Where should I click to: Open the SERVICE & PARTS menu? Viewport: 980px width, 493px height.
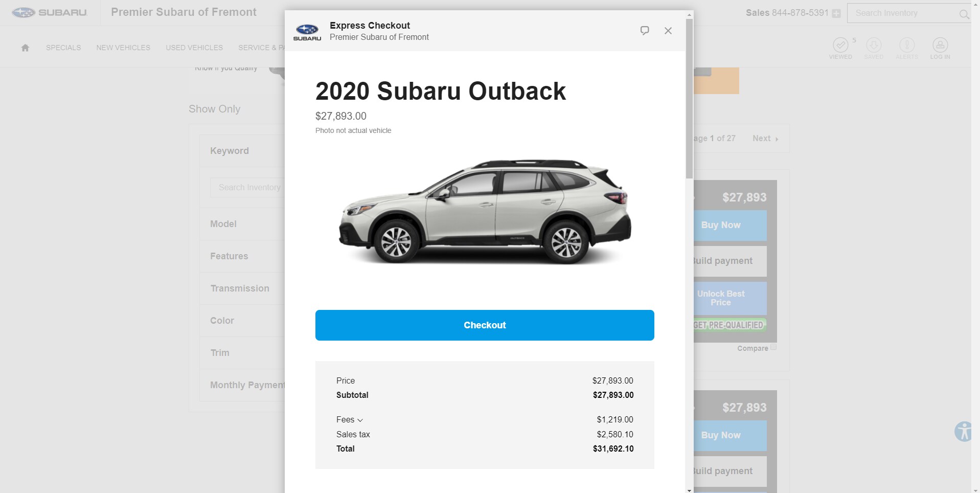(261, 48)
